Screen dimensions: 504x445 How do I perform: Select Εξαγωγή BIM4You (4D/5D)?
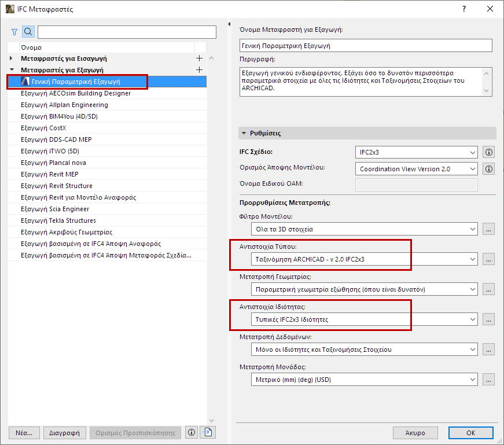tap(108, 116)
